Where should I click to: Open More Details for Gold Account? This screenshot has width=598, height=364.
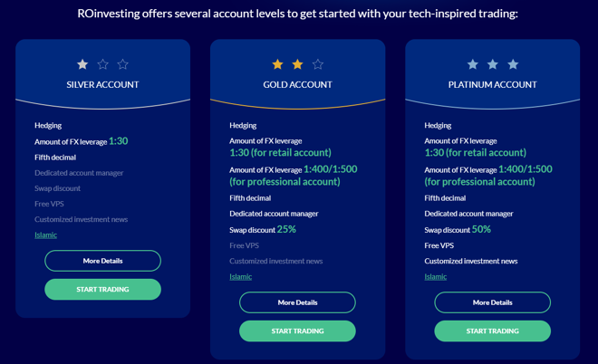point(297,302)
